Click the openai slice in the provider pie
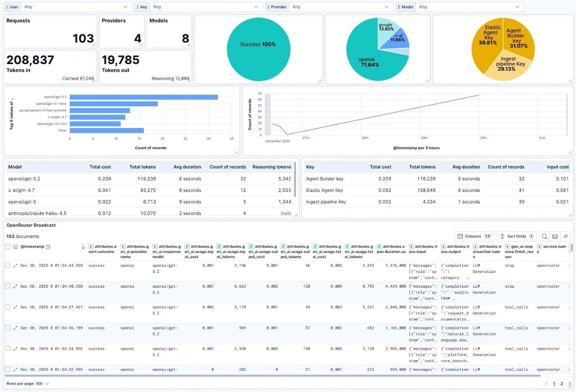The height and width of the screenshot is (392, 576). coord(368,60)
